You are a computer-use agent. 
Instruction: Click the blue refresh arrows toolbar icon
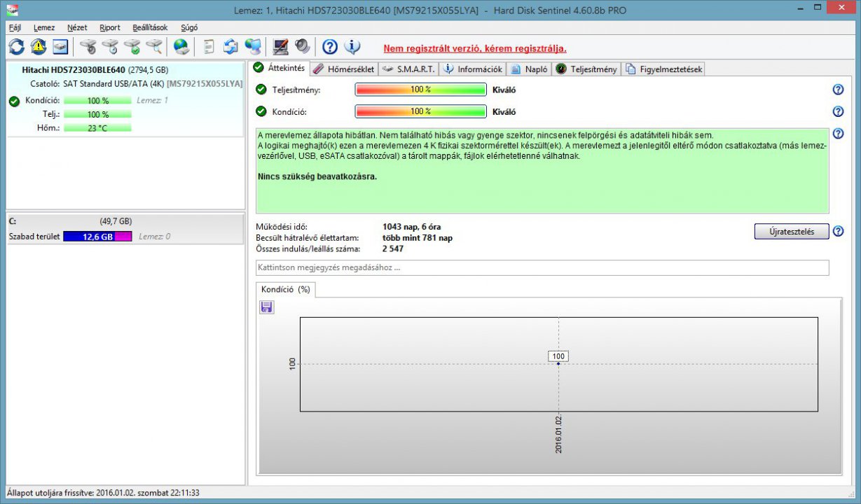coord(16,47)
